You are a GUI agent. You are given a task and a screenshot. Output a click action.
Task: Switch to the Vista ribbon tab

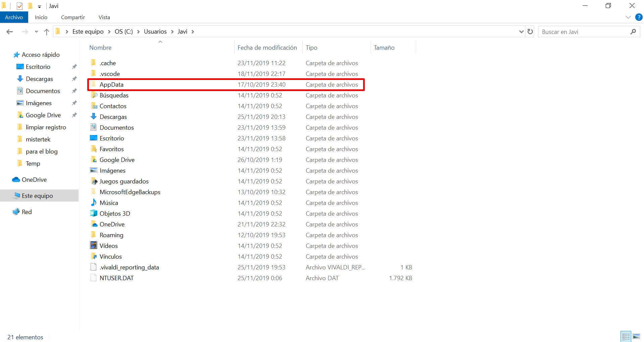click(x=104, y=17)
